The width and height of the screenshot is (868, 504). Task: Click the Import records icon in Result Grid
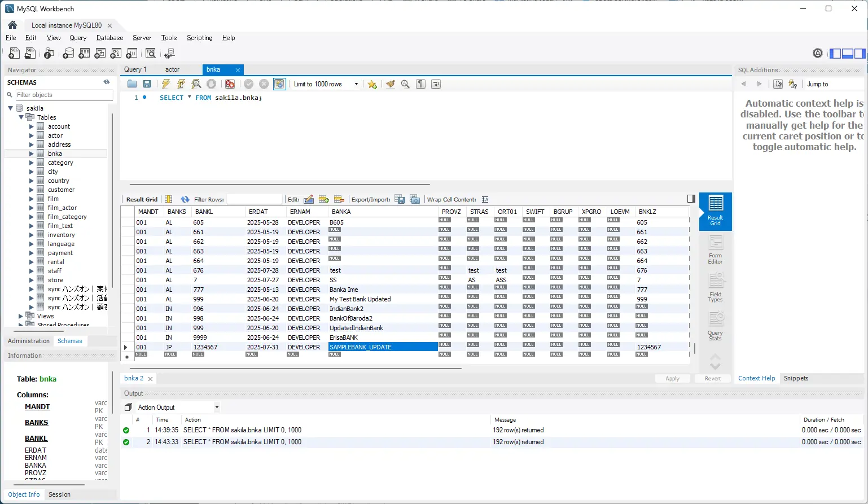pos(414,199)
